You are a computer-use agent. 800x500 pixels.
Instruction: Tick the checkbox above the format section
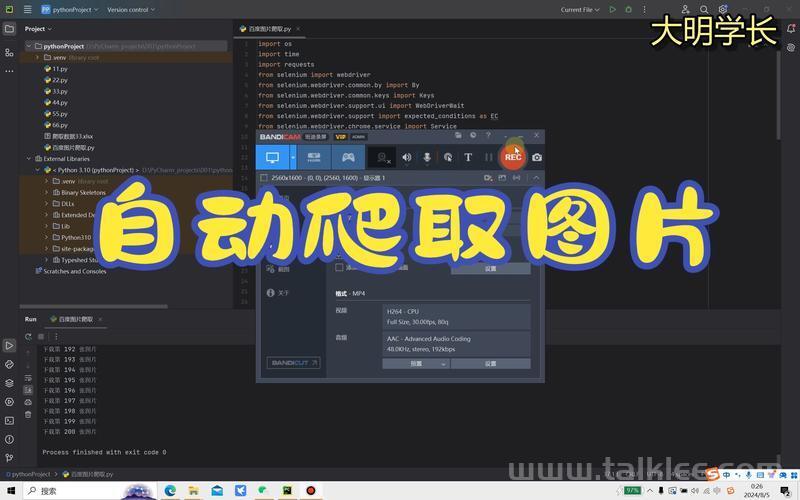point(339,267)
